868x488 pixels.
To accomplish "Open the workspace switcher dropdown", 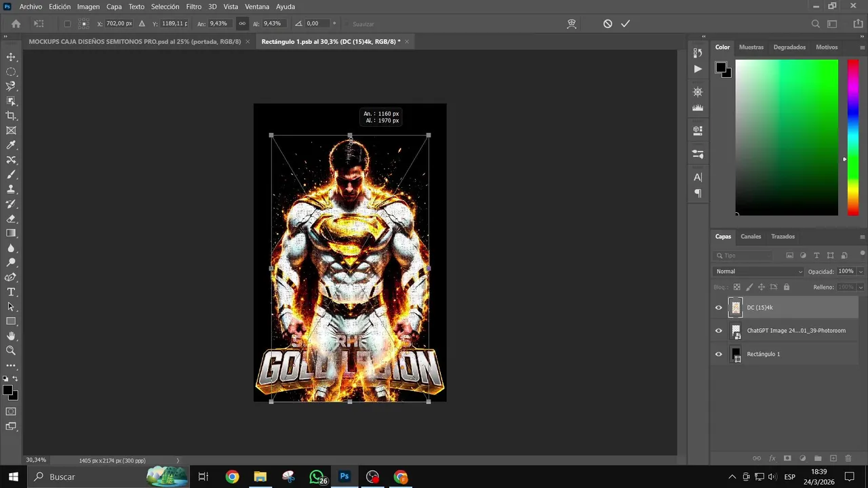I will [x=832, y=24].
